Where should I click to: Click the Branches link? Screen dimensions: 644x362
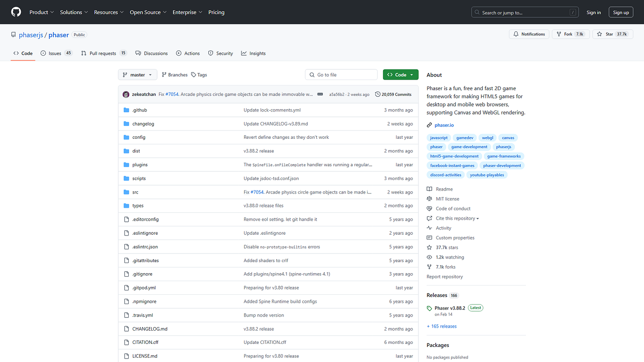[175, 75]
